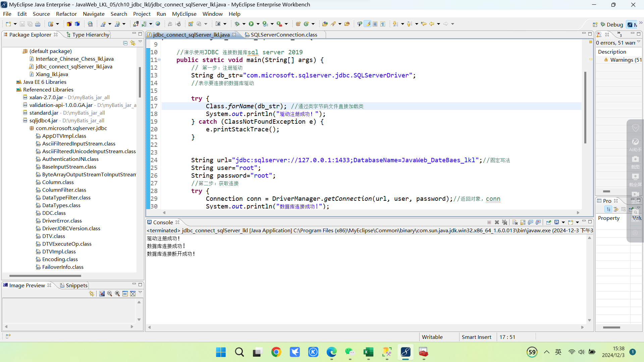
Task: Click the Debug perspective button
Action: click(x=612, y=24)
